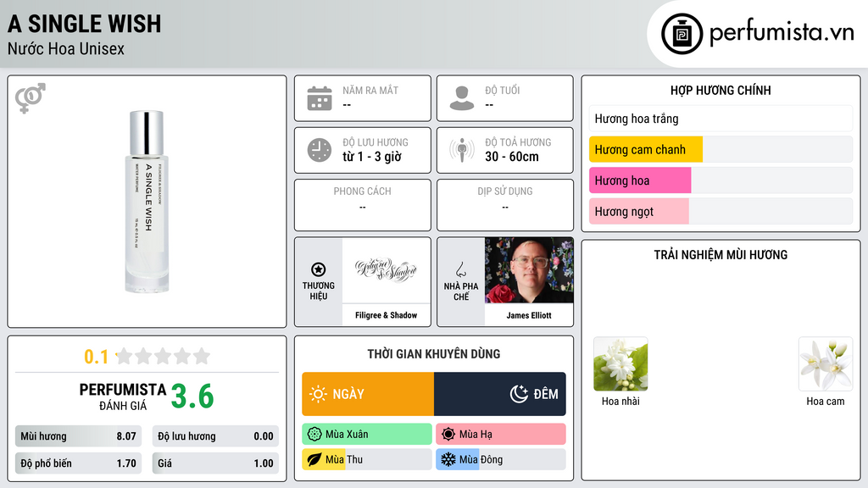Click the person silhouette icon beside Độ tuổi

point(462,98)
